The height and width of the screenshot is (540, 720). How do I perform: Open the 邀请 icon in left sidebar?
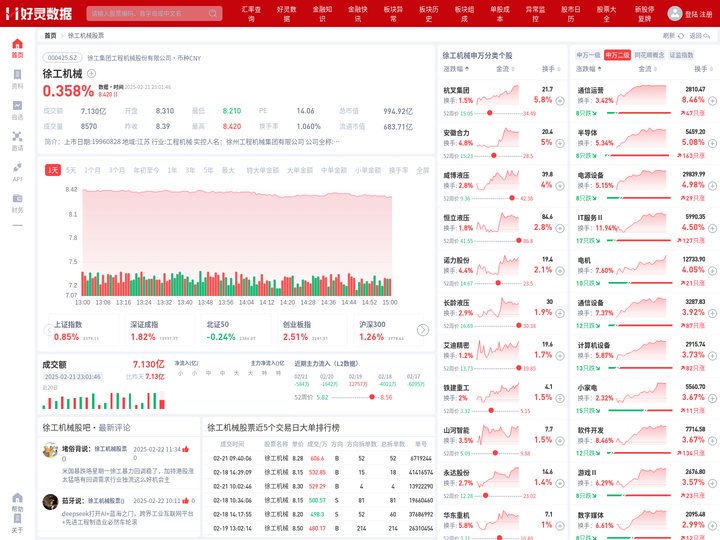coord(17,136)
